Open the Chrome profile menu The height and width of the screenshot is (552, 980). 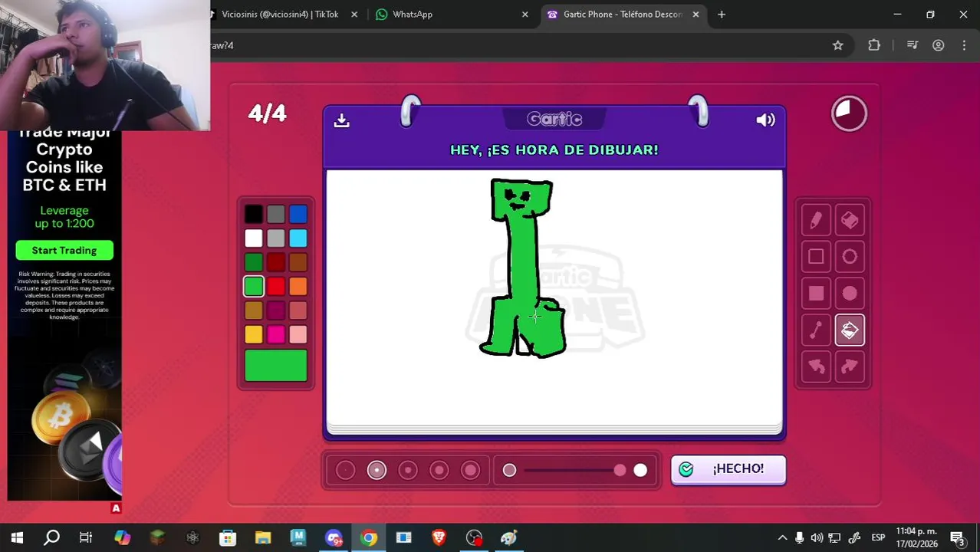[939, 45]
